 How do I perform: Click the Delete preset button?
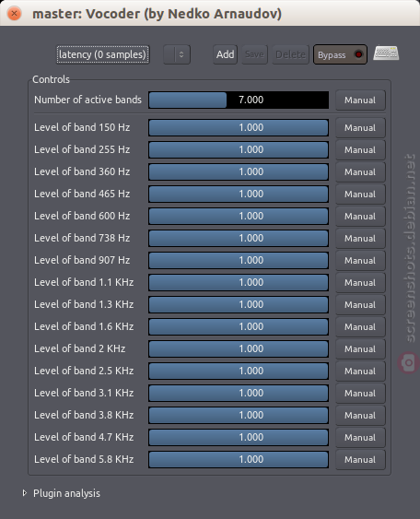290,54
